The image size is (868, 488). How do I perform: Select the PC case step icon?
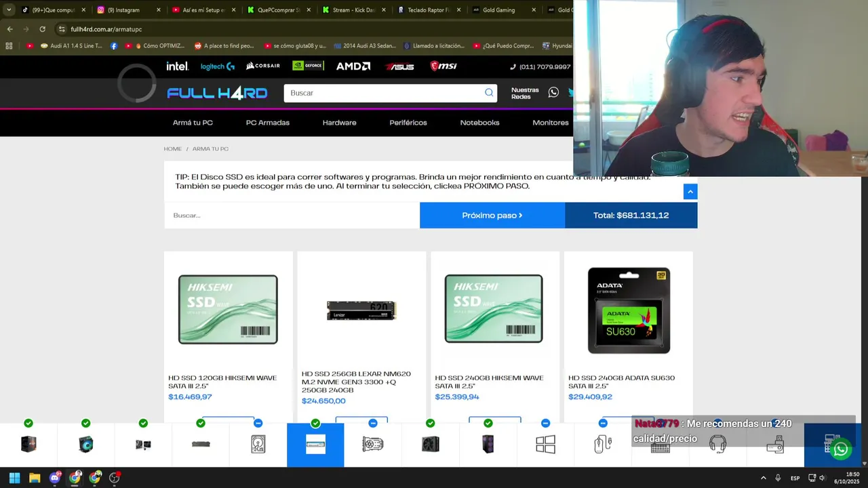[x=488, y=444]
